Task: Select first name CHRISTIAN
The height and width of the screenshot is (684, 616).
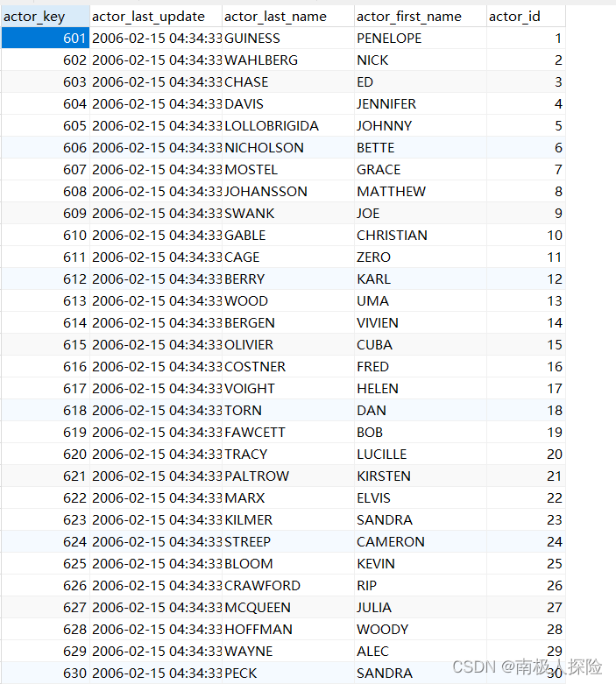Action: pyautogui.click(x=392, y=235)
